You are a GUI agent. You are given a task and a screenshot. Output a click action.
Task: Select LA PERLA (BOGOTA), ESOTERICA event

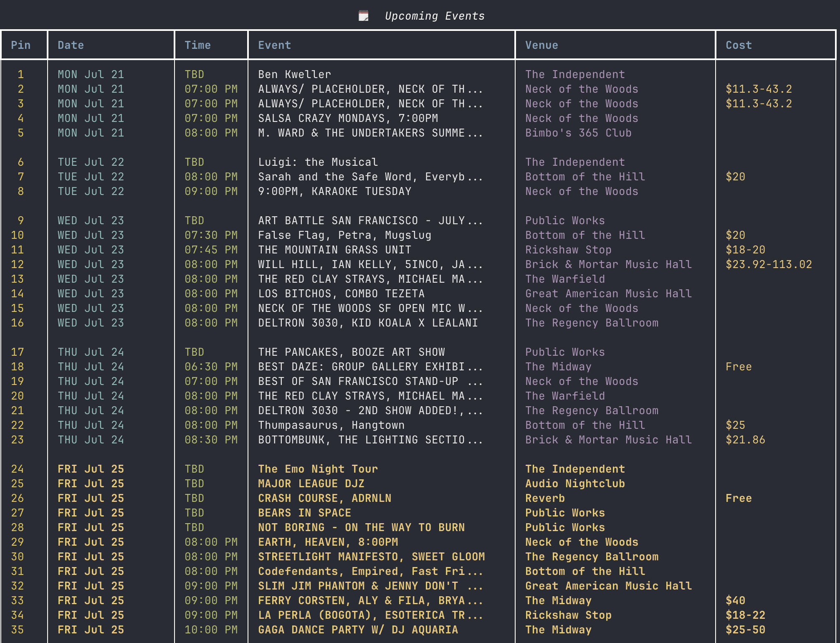coord(370,615)
